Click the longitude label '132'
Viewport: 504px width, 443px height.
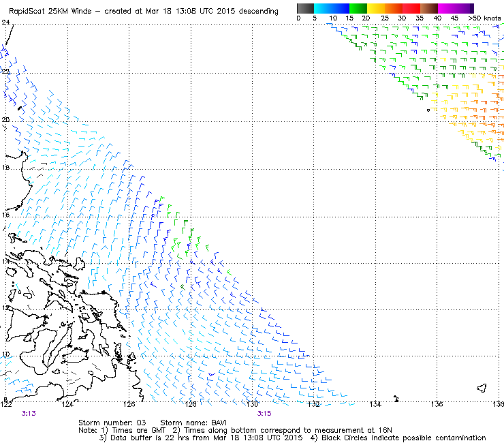click(314, 404)
